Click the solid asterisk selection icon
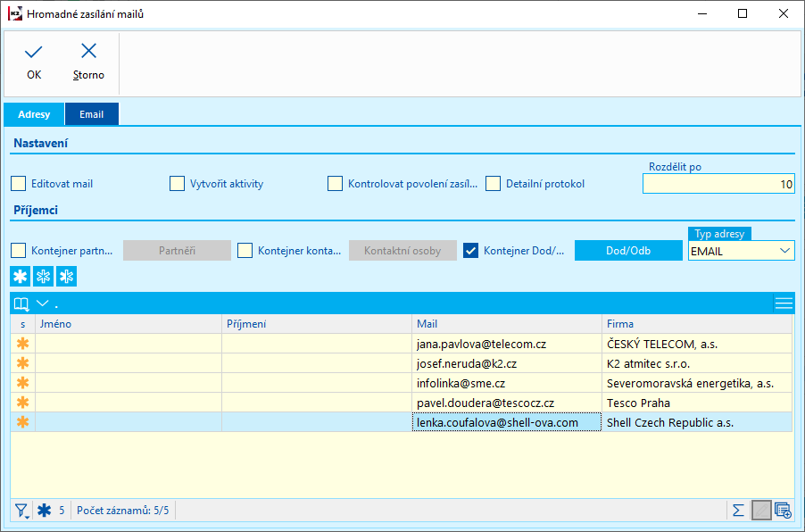The height and width of the screenshot is (532, 805). [x=21, y=276]
